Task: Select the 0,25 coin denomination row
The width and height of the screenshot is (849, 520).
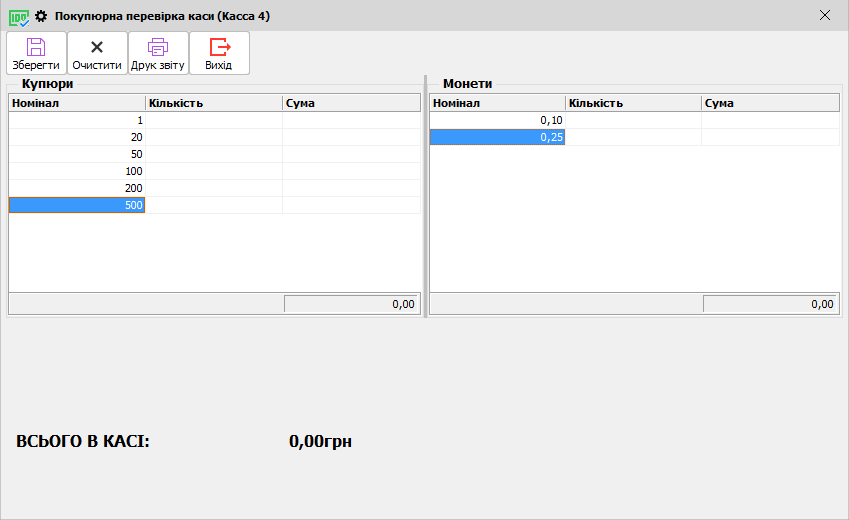Action: click(x=497, y=137)
